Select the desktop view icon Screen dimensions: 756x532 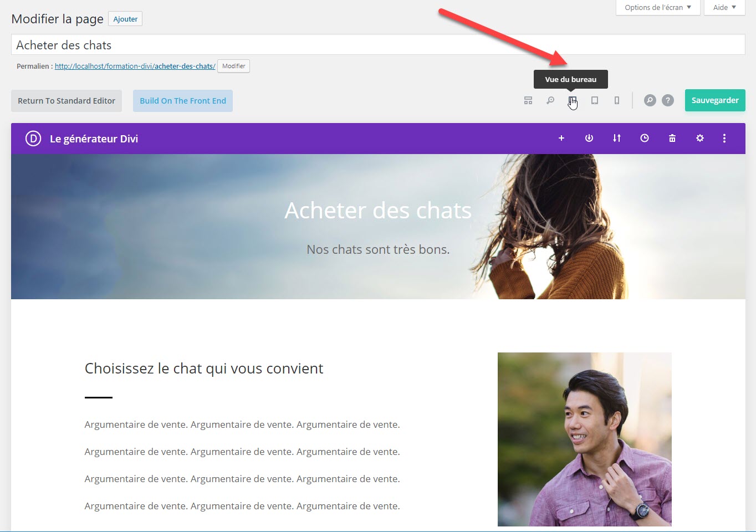click(x=572, y=100)
